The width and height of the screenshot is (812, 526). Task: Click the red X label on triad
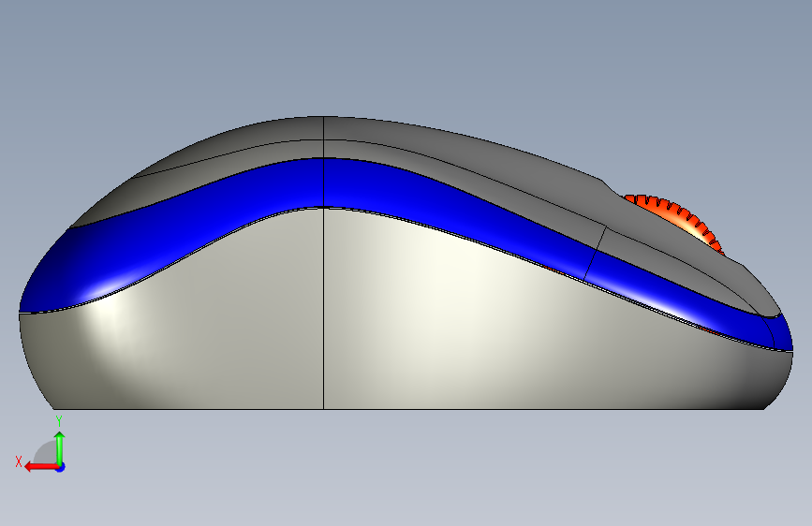click(x=19, y=461)
